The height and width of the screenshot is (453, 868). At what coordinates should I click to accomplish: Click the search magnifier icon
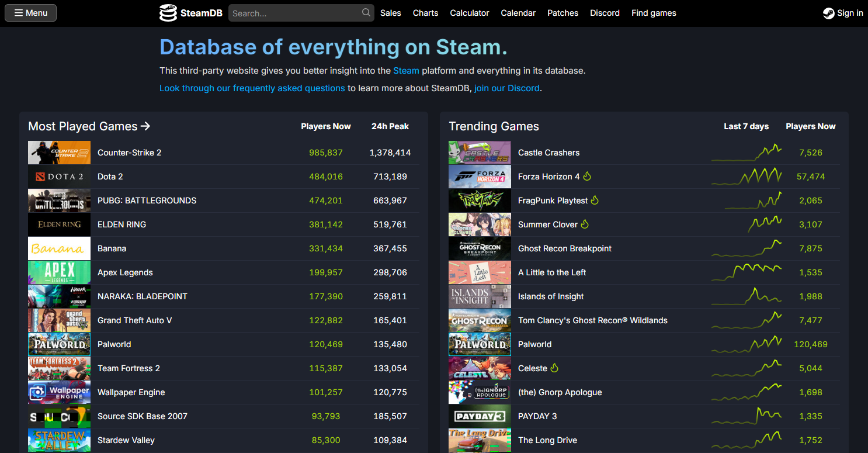coord(366,12)
